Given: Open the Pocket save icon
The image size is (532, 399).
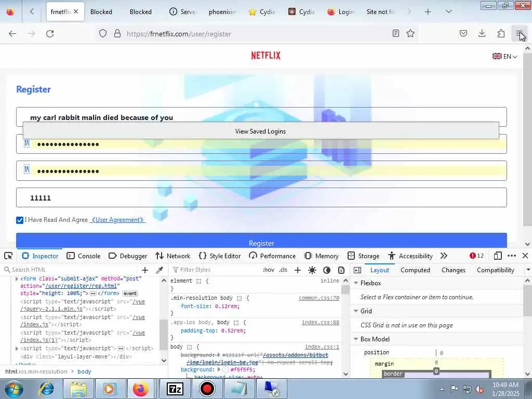Looking at the screenshot, I should point(463,33).
